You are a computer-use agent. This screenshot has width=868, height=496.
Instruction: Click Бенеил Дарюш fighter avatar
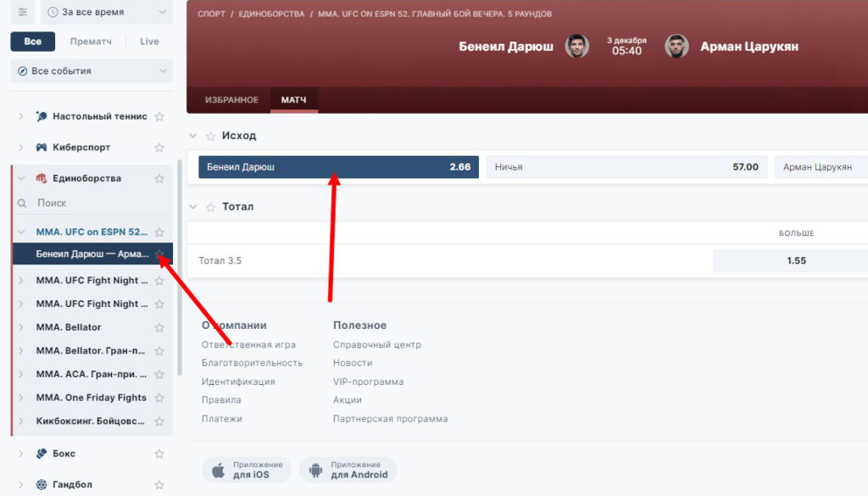coord(576,46)
